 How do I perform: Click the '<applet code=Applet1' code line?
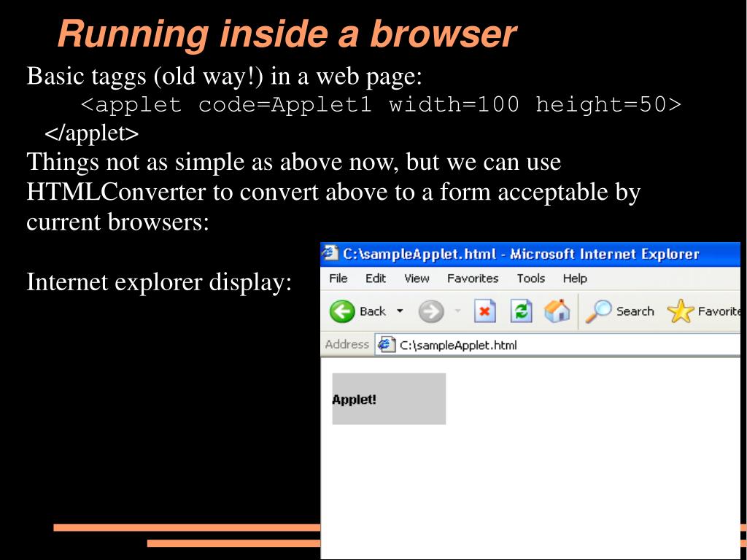click(x=381, y=104)
